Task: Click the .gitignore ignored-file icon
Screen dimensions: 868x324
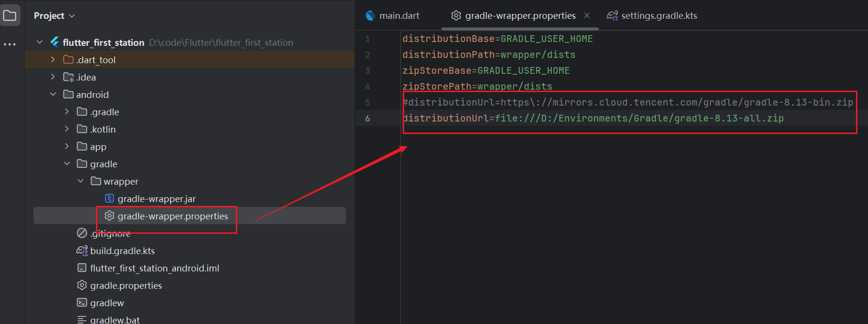Action: 82,233
